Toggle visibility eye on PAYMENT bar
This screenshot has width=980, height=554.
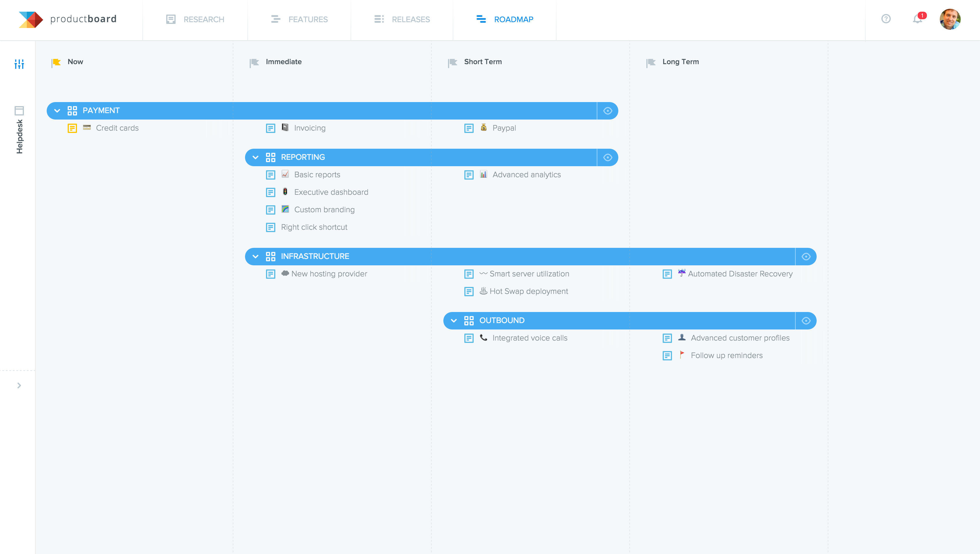point(608,111)
